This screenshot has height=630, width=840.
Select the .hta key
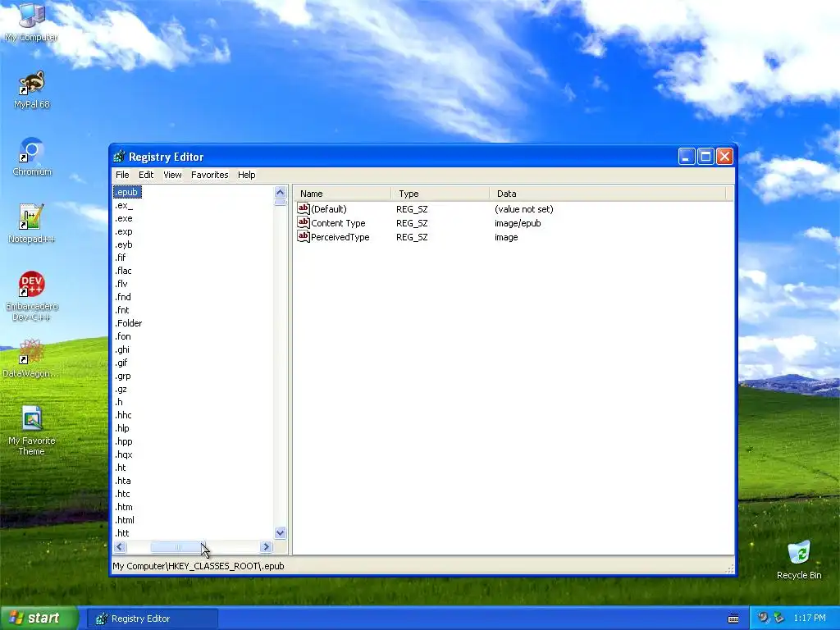pyautogui.click(x=123, y=481)
